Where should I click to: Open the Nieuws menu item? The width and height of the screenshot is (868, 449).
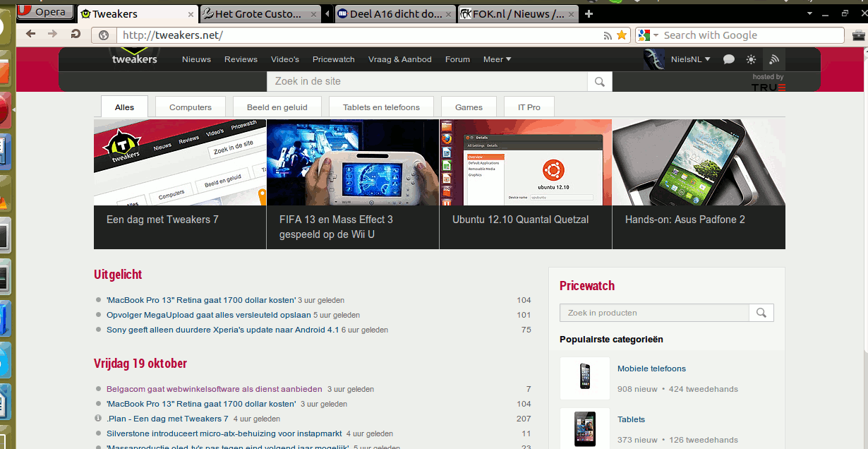(x=196, y=59)
